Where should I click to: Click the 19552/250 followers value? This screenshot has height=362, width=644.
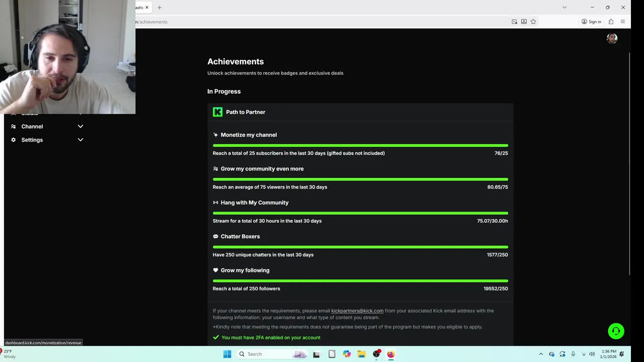coord(496,289)
